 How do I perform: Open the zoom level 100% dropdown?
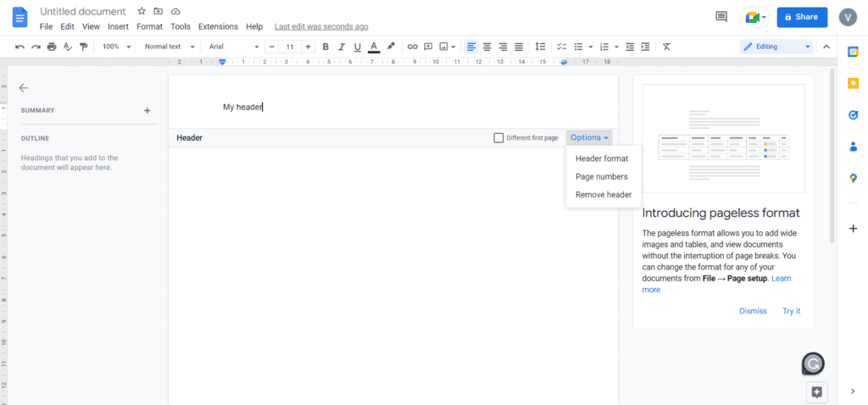point(116,47)
